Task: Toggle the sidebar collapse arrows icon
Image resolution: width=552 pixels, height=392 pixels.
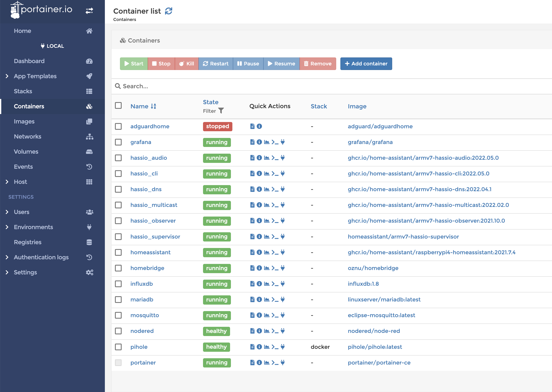Action: (x=89, y=11)
